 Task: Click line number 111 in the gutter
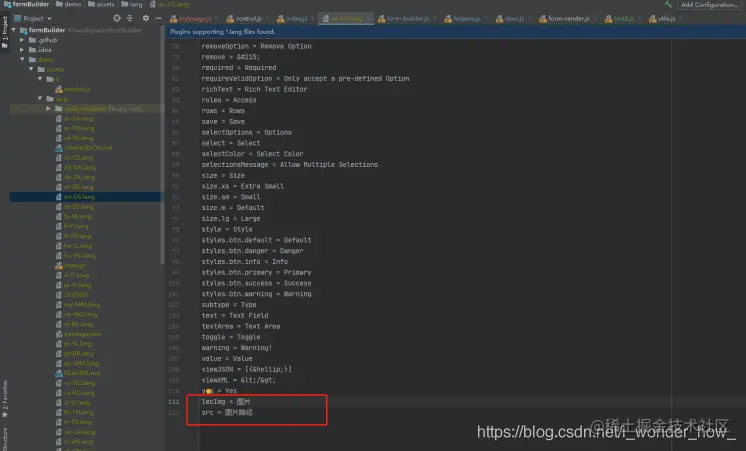pos(174,402)
